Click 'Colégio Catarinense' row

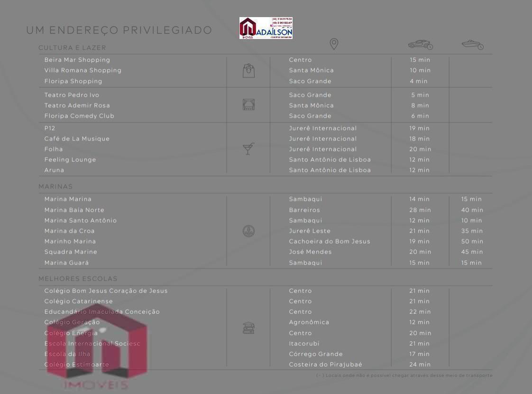click(x=78, y=301)
